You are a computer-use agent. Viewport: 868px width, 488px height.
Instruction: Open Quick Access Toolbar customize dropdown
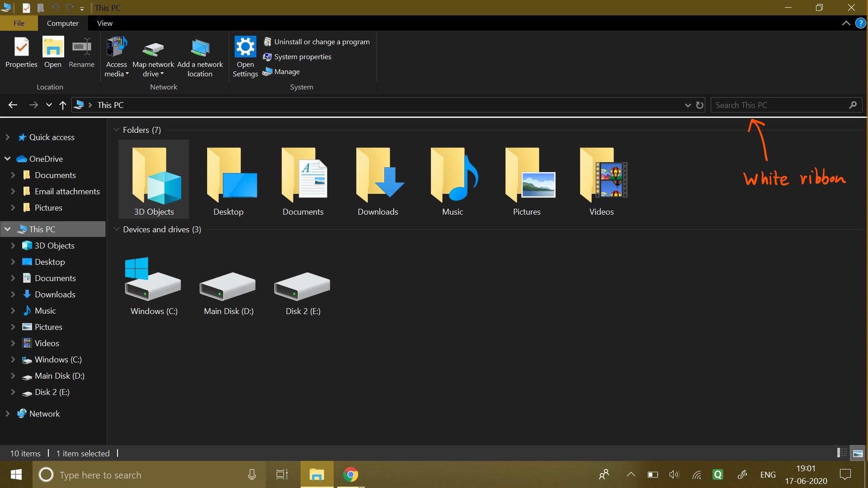[x=82, y=8]
